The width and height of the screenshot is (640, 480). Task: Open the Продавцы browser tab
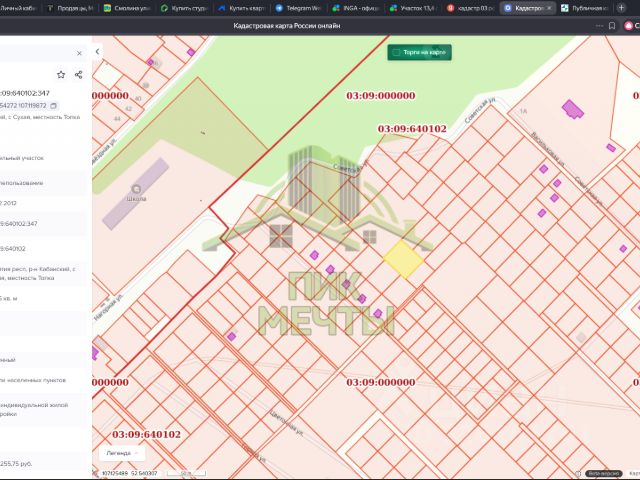click(70, 8)
